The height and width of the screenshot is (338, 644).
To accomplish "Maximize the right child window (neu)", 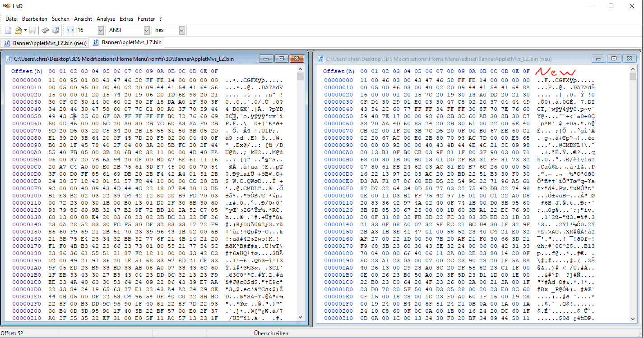I will [x=613, y=59].
